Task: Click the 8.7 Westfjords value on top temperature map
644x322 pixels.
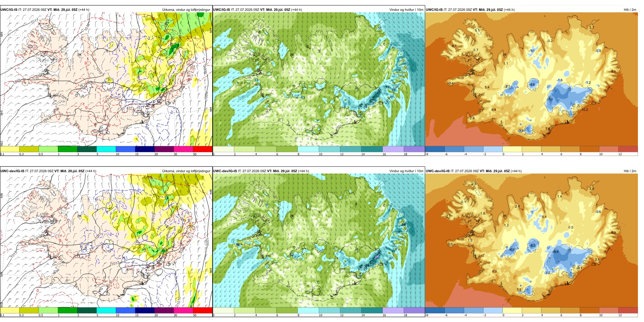Action: point(454,46)
